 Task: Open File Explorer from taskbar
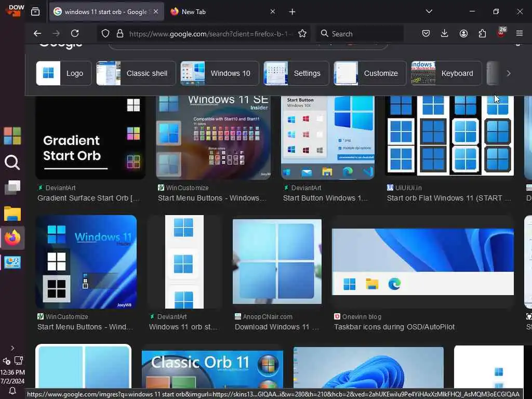pyautogui.click(x=12, y=214)
